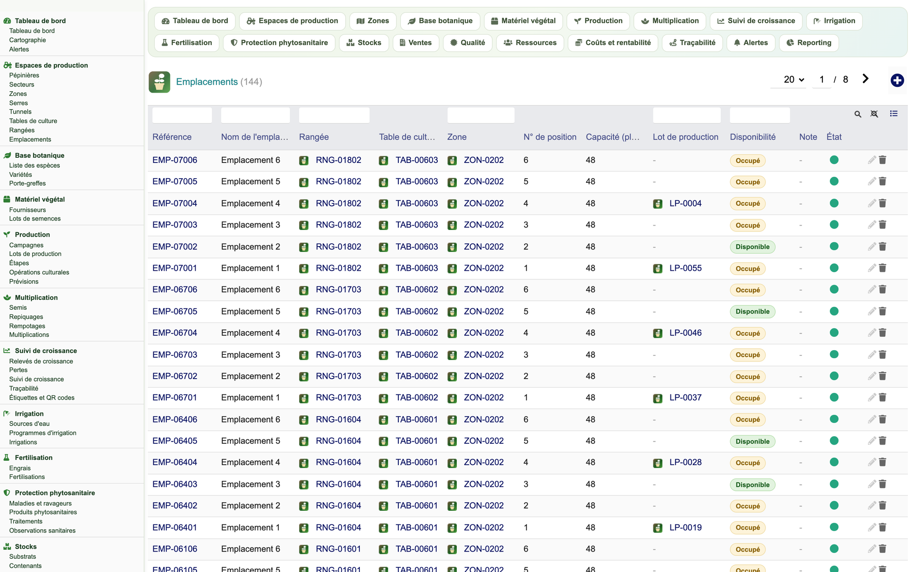Click the Emplacements plant pot icon
The image size is (924, 572).
(160, 82)
